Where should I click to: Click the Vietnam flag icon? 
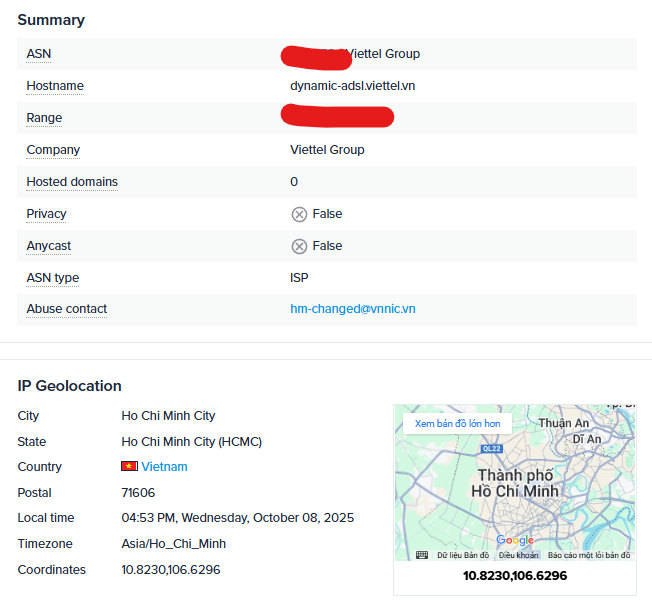click(129, 466)
